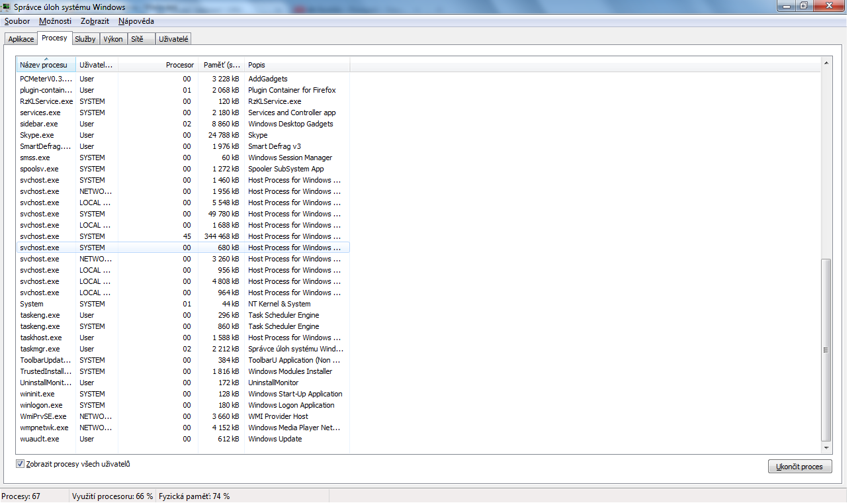Select wuauclt.exe process
This screenshot has width=868, height=503.
tap(183, 439)
